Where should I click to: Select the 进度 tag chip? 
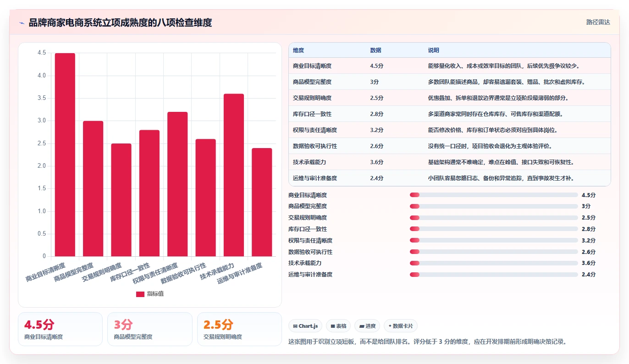[367, 326]
